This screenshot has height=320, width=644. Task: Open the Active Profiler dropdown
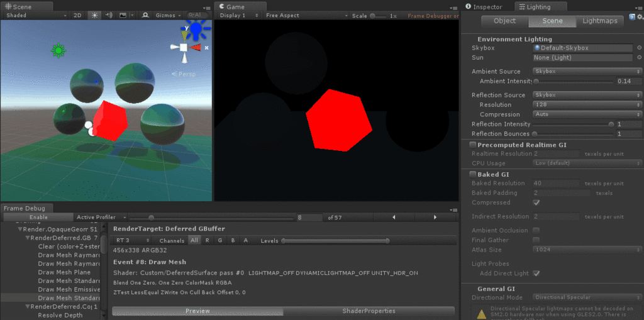pos(101,218)
